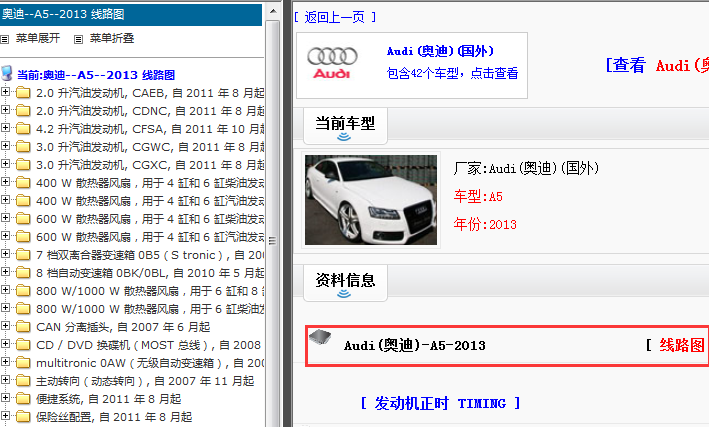Click 菜单折叠 menu text
The image size is (709, 427).
(x=112, y=38)
